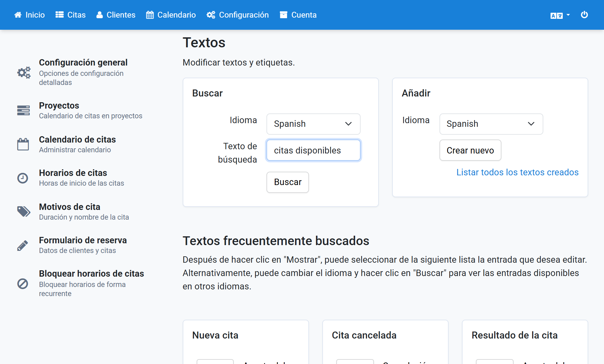This screenshot has width=604, height=364.
Task: Click the gears icon for Configuración general
Action: (24, 72)
